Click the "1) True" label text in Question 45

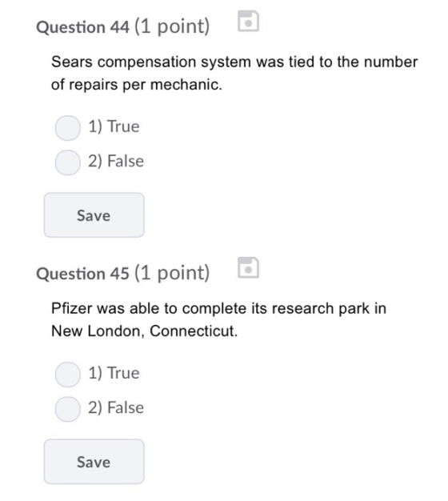[114, 373]
